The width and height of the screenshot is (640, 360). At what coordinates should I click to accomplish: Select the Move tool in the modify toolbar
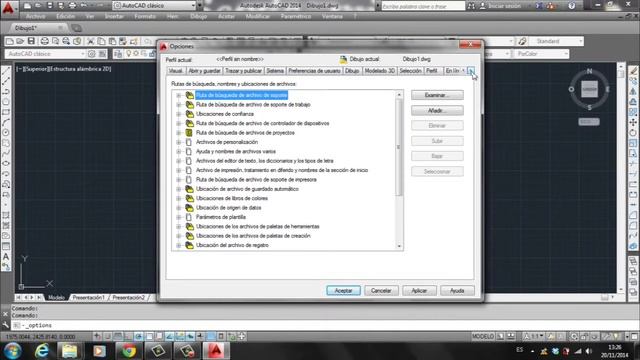pos(633,122)
